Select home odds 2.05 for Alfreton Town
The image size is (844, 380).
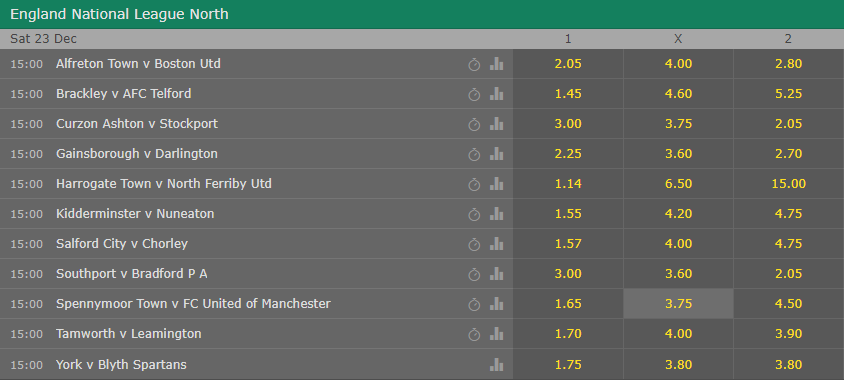point(568,64)
